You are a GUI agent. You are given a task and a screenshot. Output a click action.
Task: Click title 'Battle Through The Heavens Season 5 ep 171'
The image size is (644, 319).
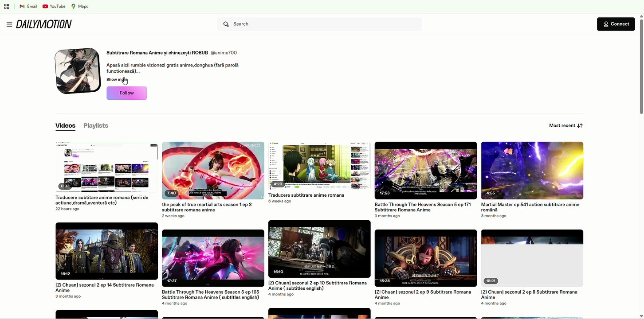pyautogui.click(x=423, y=207)
